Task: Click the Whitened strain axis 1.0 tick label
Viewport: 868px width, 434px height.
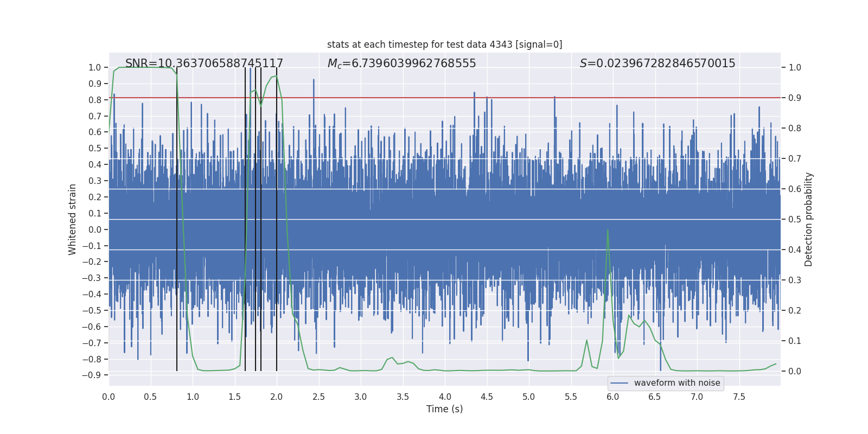Action: 95,67
